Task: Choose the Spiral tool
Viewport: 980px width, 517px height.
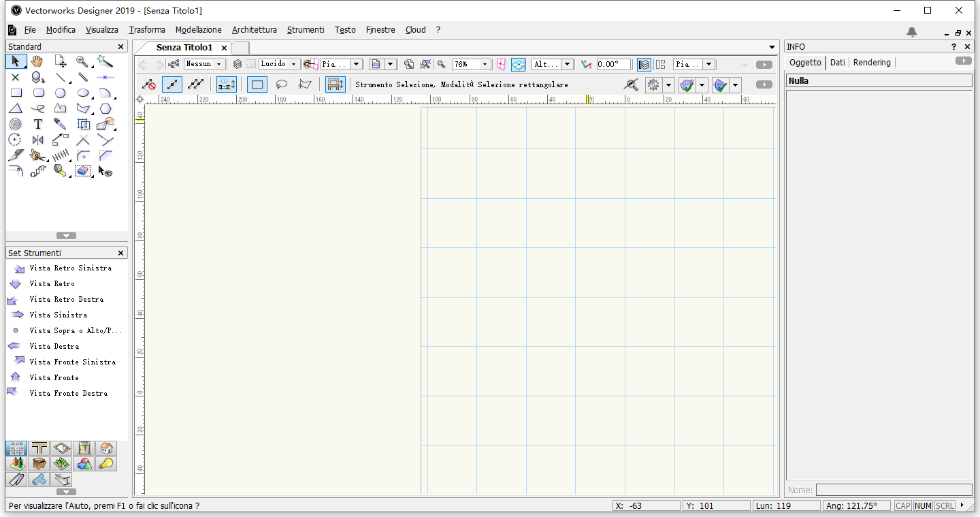Action: (x=16, y=124)
